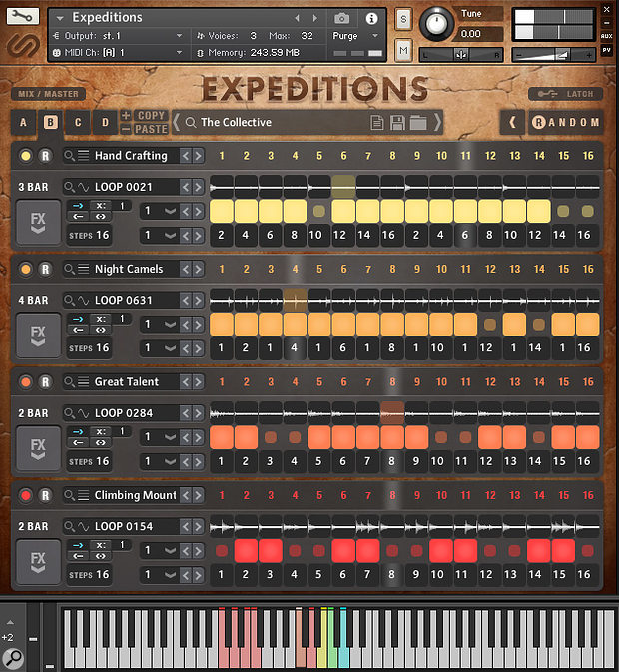Click the Great Talent loop set name

pos(127,382)
